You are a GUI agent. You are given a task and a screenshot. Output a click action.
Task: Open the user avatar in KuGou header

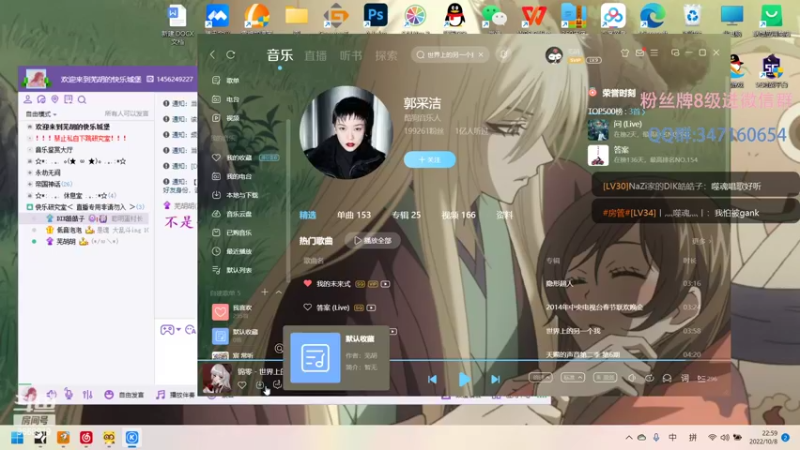554,55
